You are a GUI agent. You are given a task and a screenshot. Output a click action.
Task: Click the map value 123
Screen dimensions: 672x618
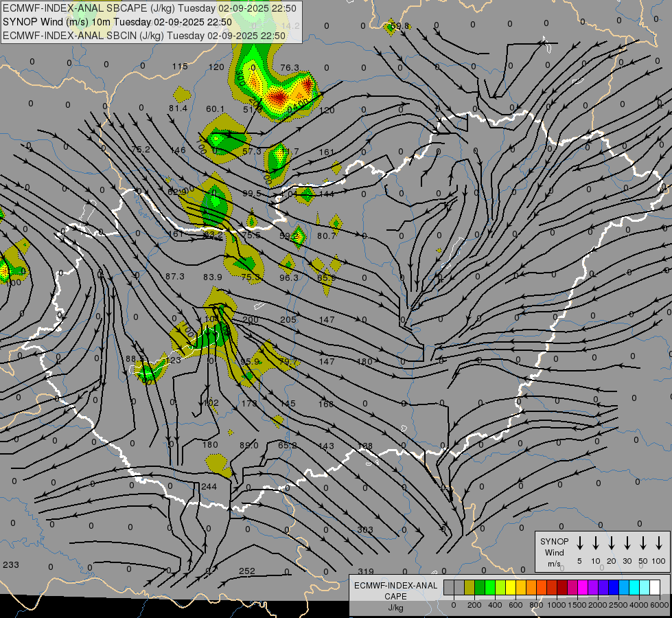(173, 360)
